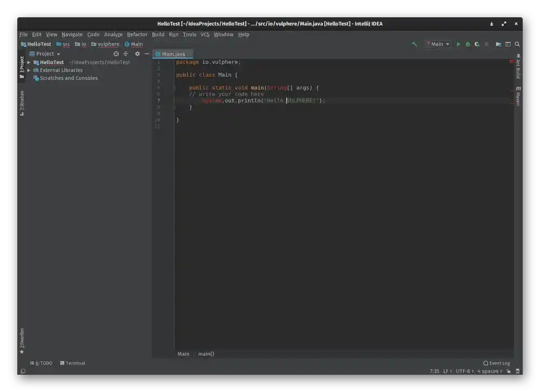Toggle the read-only lock icon in the status bar

pos(509,371)
